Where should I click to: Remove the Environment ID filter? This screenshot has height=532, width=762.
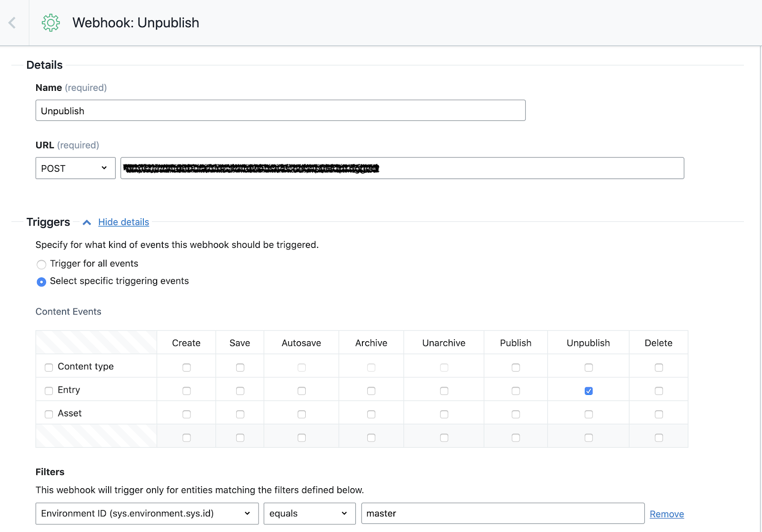667,514
